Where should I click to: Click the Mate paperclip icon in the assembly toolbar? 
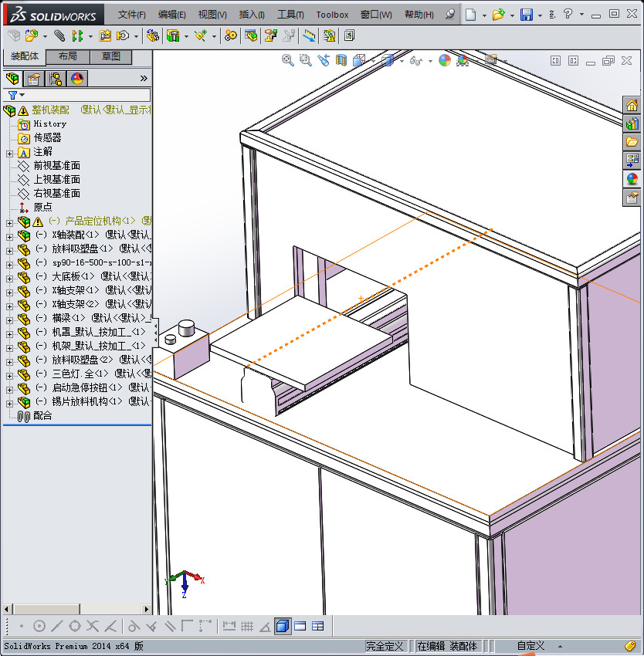coord(59,36)
